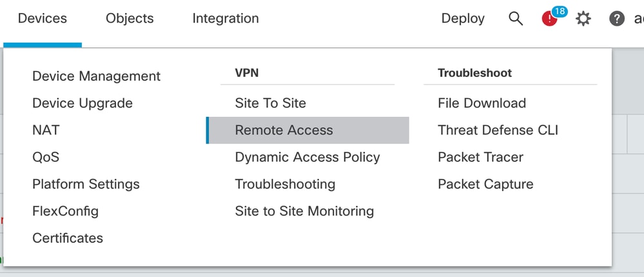Open FlexConfig page
Screen dimensions: 644x277
click(x=65, y=211)
